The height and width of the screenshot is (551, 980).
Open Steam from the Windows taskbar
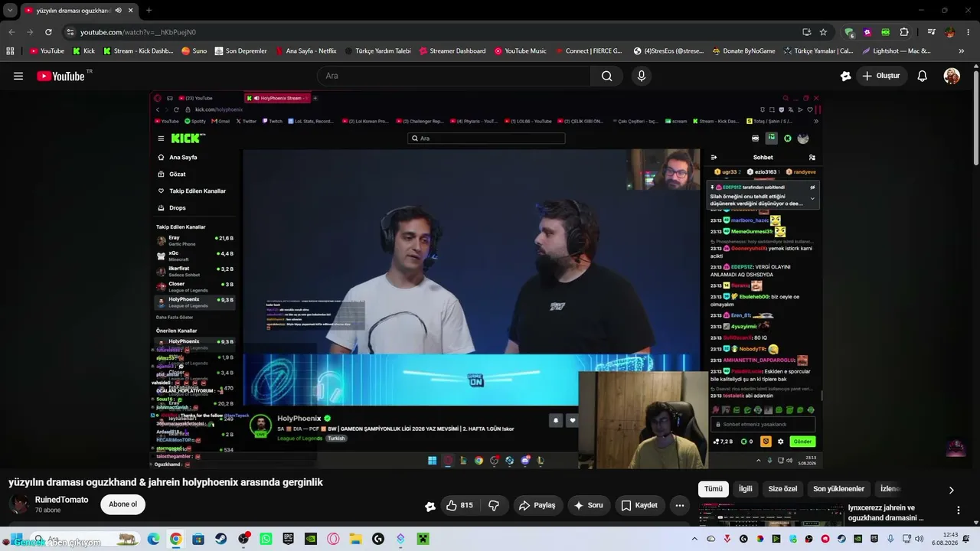pos(220,539)
